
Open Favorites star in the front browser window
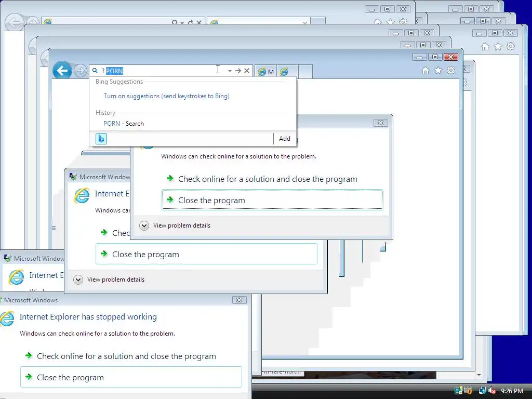tap(438, 70)
